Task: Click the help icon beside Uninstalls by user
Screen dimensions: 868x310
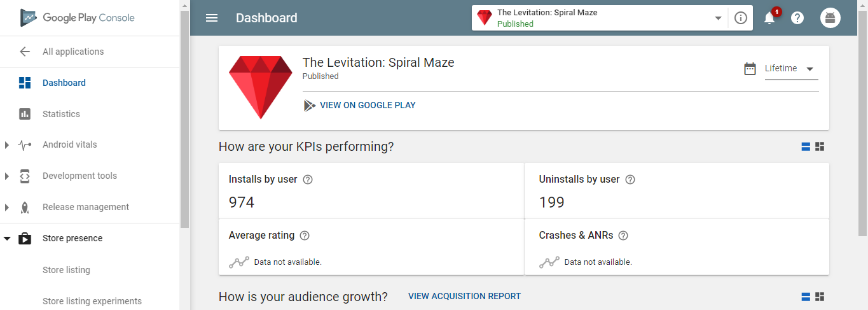Action: [x=630, y=180]
